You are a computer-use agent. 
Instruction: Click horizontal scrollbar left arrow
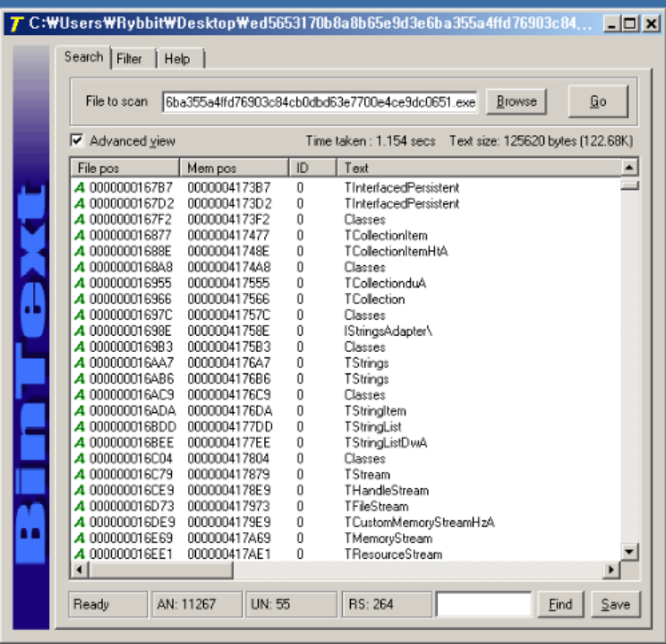point(79,570)
